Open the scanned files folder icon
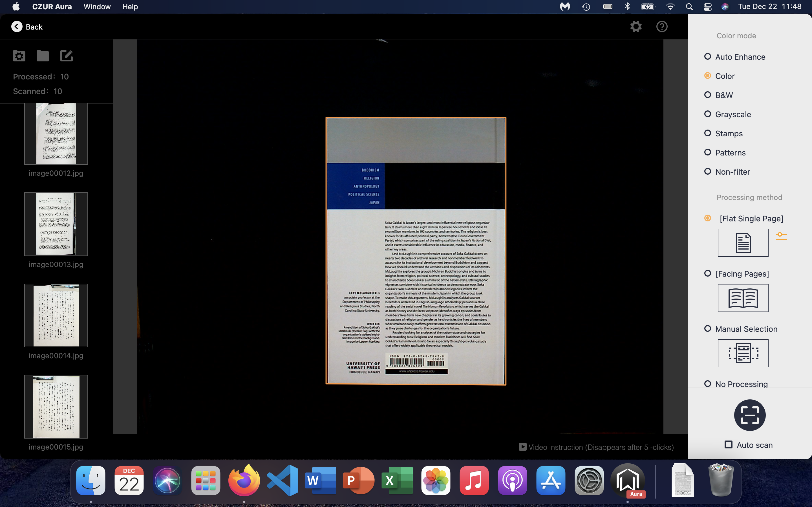Viewport: 812px width, 507px height. [x=43, y=56]
